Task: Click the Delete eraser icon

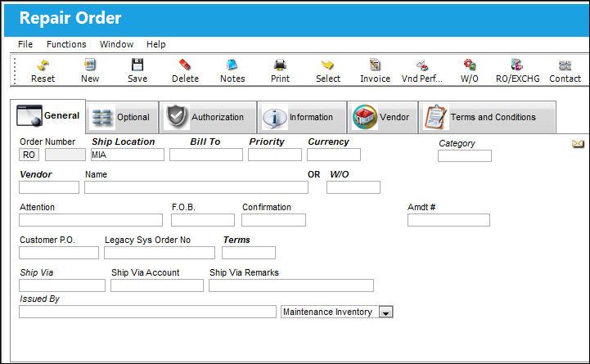Action: click(185, 65)
